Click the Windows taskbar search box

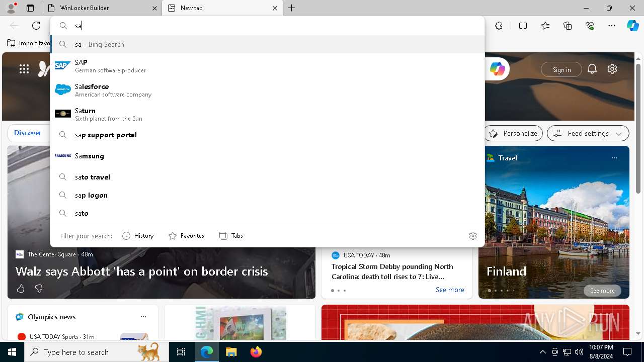click(97, 352)
